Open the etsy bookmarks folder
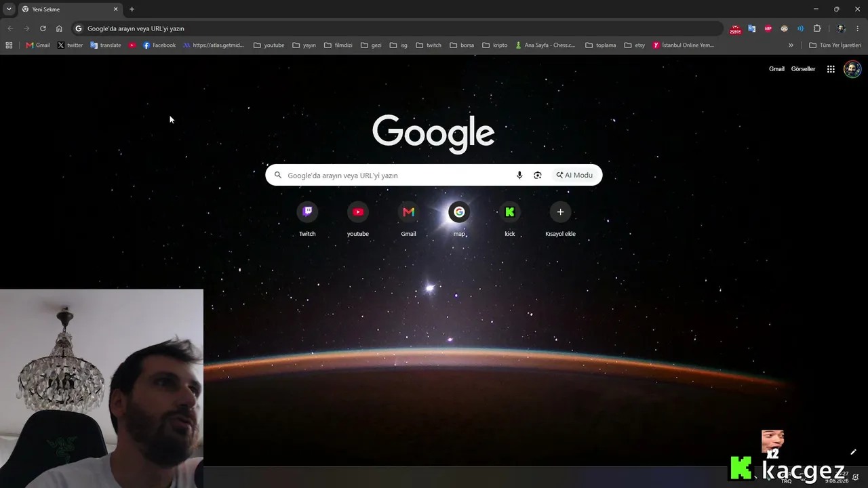Image resolution: width=868 pixels, height=488 pixels. click(x=635, y=45)
